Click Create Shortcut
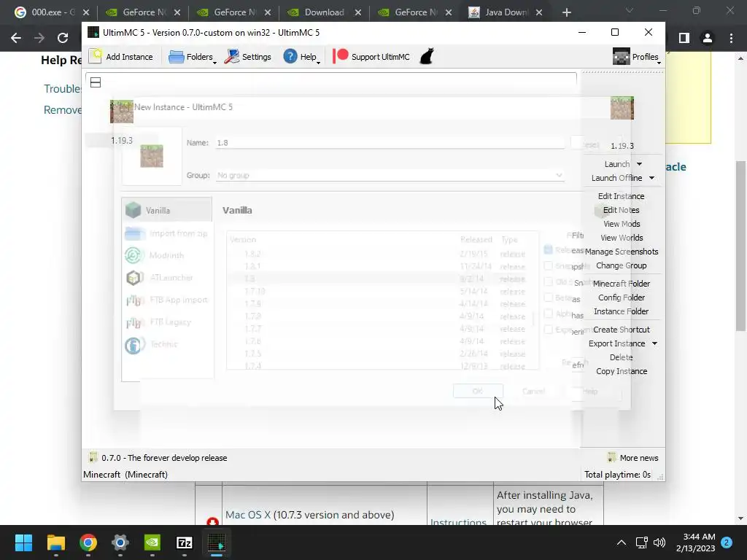The width and height of the screenshot is (747, 560). (622, 330)
